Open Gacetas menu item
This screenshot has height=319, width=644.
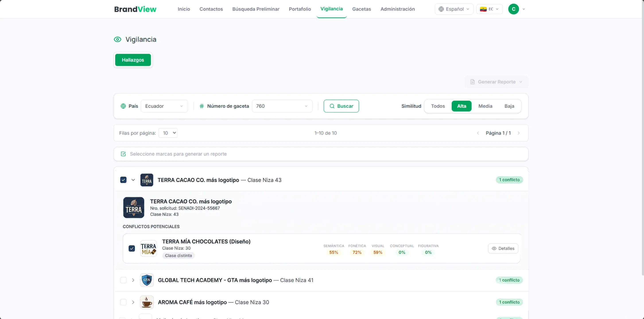pos(361,9)
